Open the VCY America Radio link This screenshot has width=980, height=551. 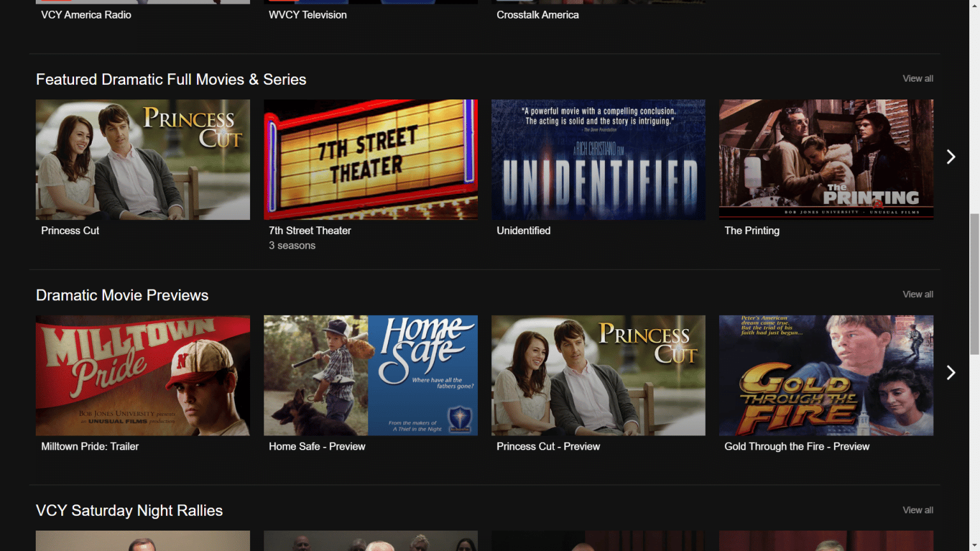pos(86,15)
